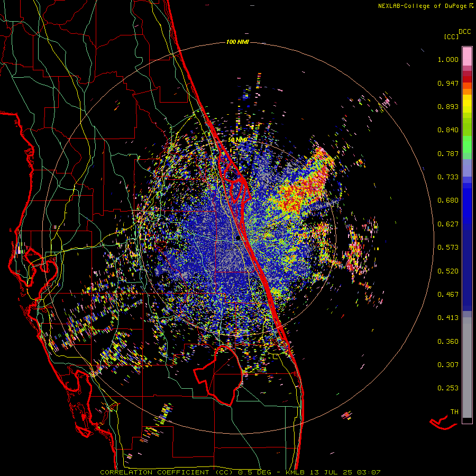Click the 50 NMI range ring label
This screenshot has height=476, width=476.
click(237, 140)
